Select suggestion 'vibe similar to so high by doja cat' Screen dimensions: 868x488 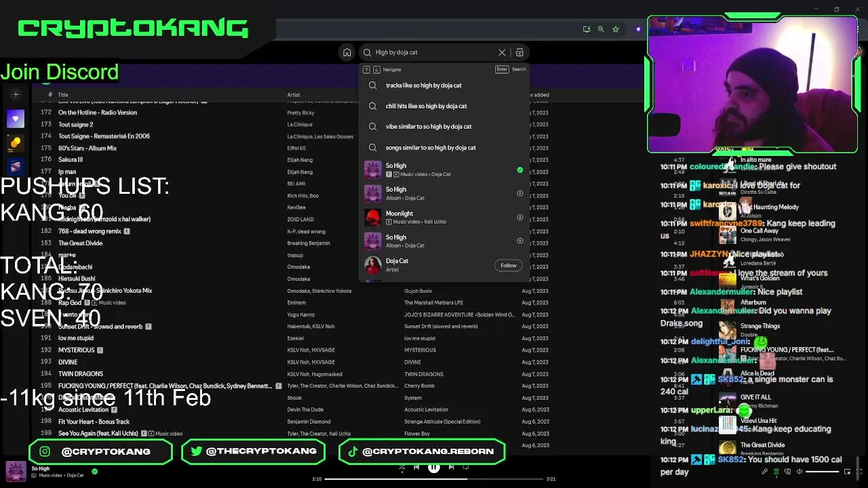tap(444, 127)
